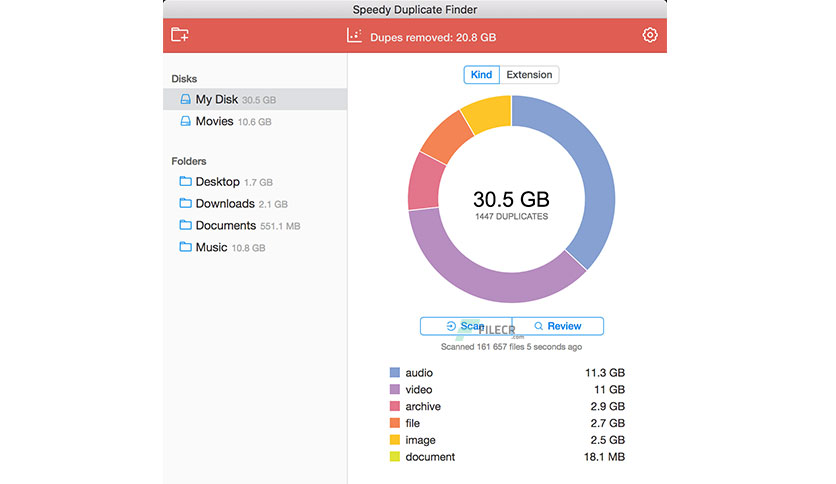
Task: Click the statistics chart icon beside Dupes removed
Action: pyautogui.click(x=354, y=36)
